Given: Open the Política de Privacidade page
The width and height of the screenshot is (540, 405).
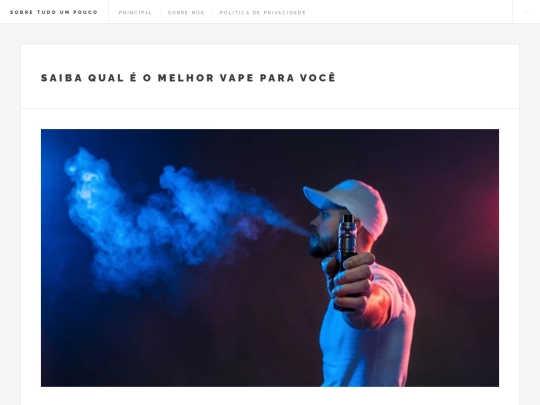Looking at the screenshot, I should tap(263, 13).
